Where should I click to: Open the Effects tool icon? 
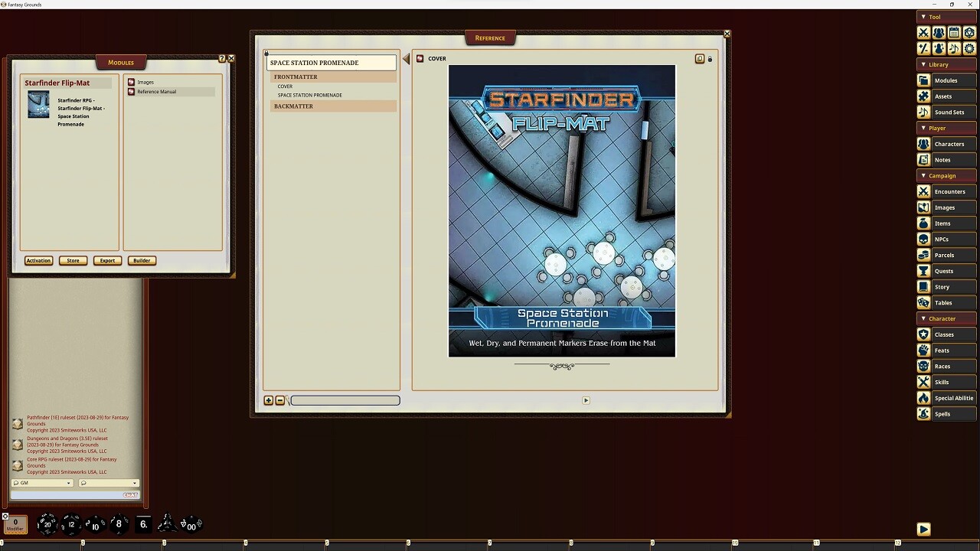[x=939, y=48]
